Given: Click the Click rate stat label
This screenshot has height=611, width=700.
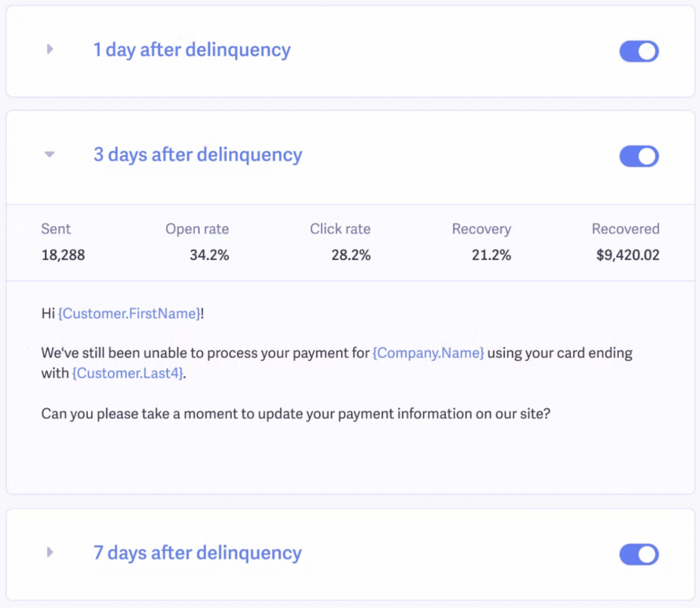Looking at the screenshot, I should (340, 229).
